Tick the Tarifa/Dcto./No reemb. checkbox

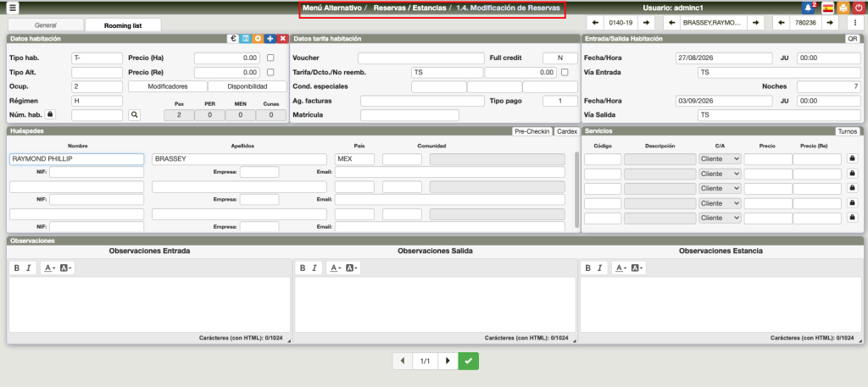click(564, 72)
